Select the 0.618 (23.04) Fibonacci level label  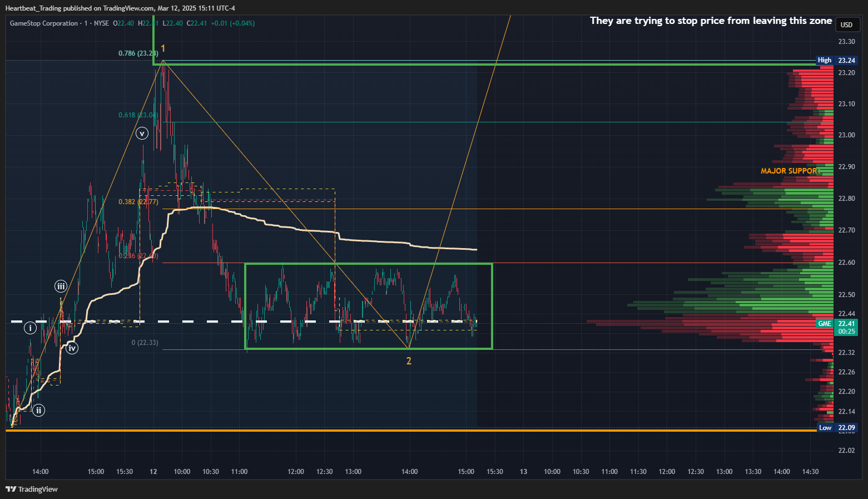138,115
